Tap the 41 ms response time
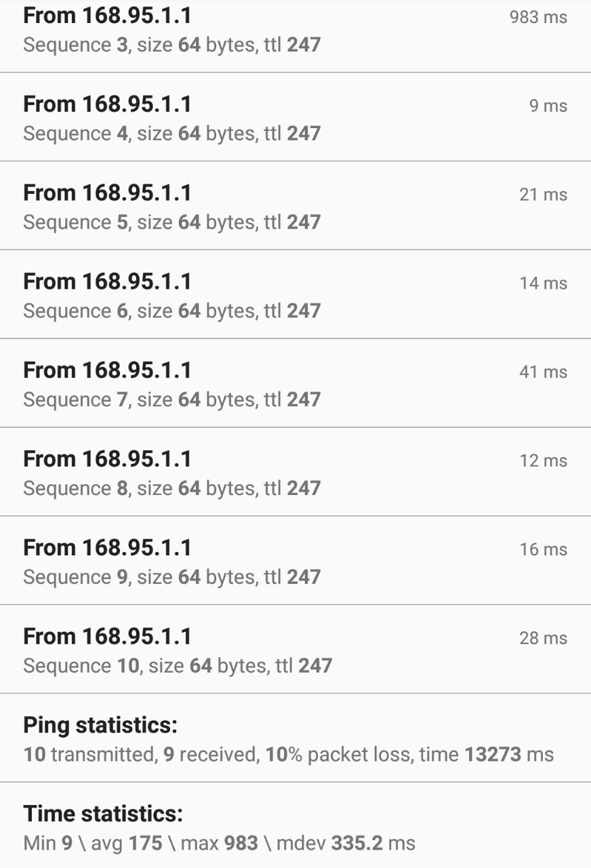 click(543, 372)
